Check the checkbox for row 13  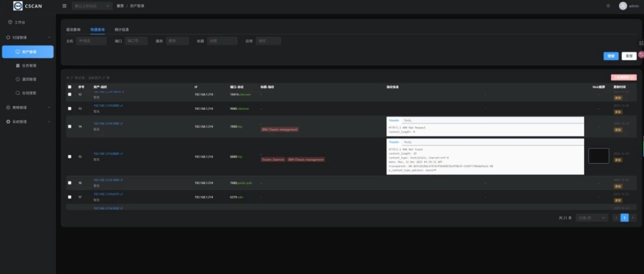tap(69, 108)
